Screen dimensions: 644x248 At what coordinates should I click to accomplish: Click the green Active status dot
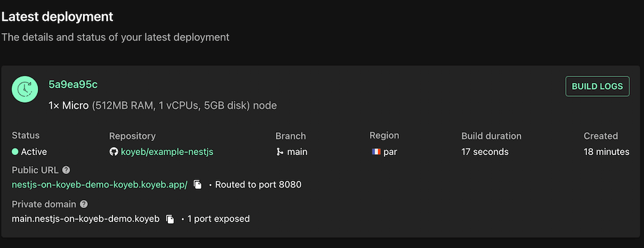tap(15, 151)
